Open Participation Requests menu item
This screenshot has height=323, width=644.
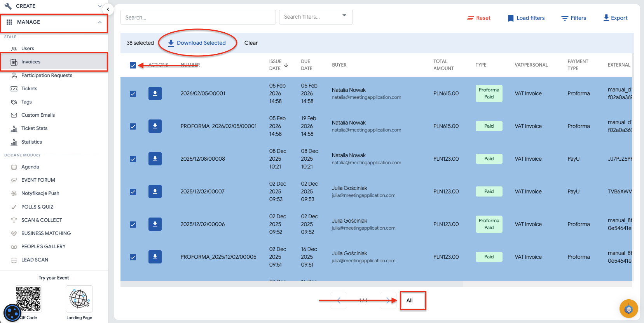[47, 75]
